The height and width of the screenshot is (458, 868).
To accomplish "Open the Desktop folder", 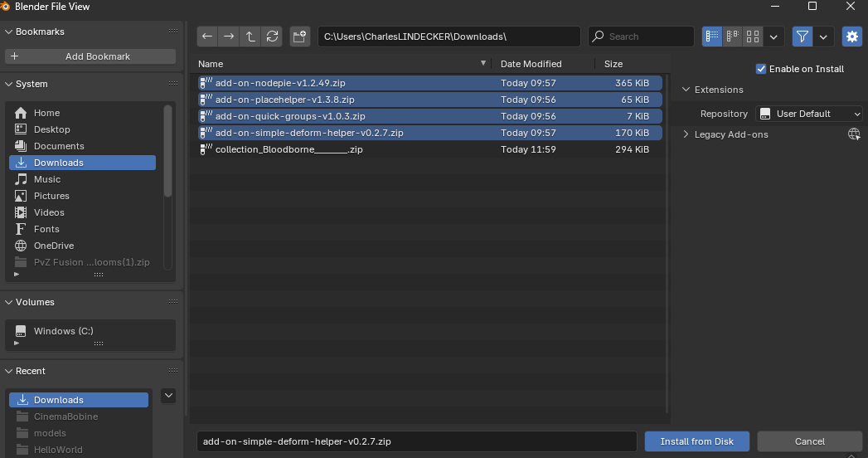I will pos(82,129).
